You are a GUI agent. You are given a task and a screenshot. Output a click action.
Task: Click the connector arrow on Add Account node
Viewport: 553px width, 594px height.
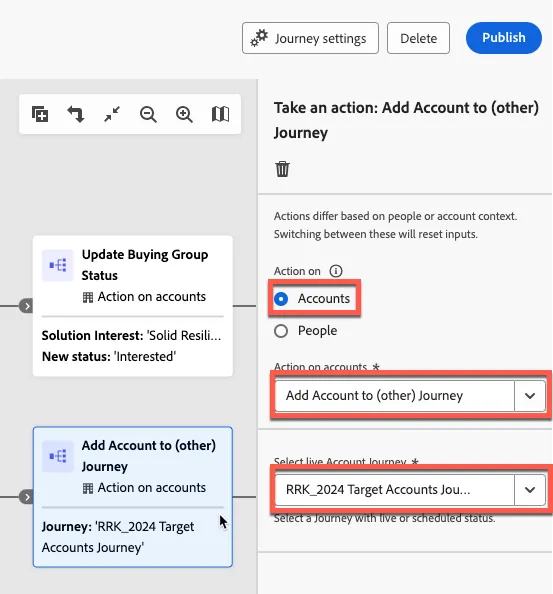click(x=26, y=497)
